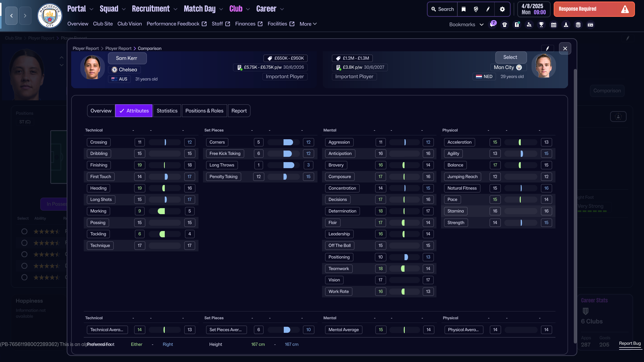
Task: Open the messages inbox icon with 7 badge
Action: tap(492, 25)
